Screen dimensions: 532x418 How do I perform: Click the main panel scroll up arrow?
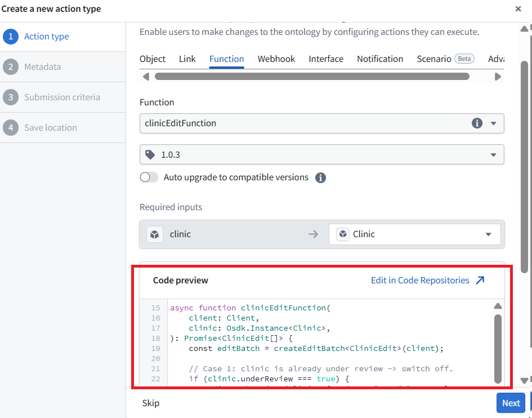525,29
